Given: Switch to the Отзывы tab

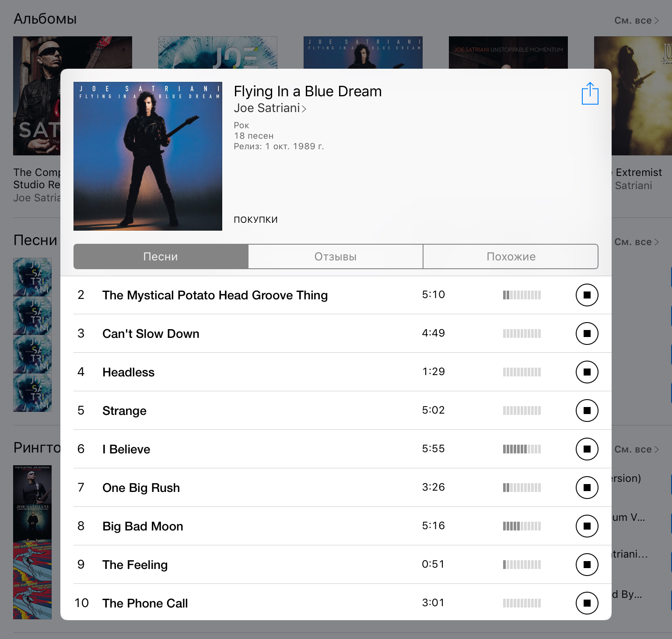Looking at the screenshot, I should (x=336, y=256).
